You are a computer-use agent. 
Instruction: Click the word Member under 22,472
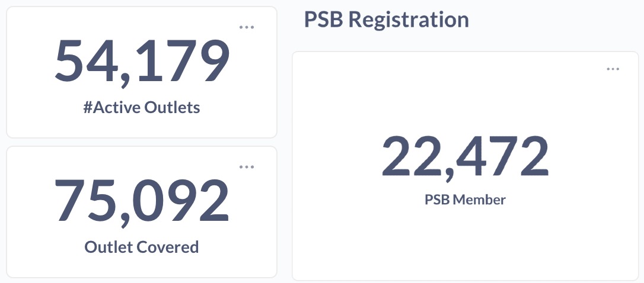pos(479,200)
